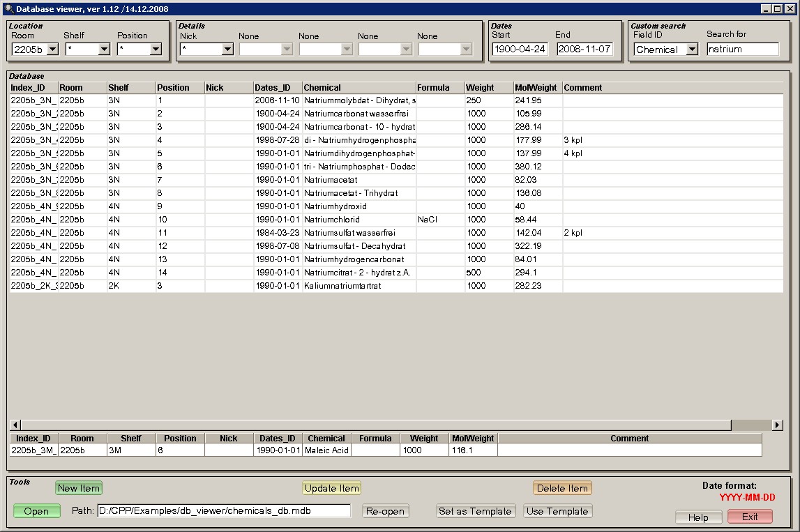Click the right arrow of horizontal scrollbar
Screen dimensions: 800x532
777,425
